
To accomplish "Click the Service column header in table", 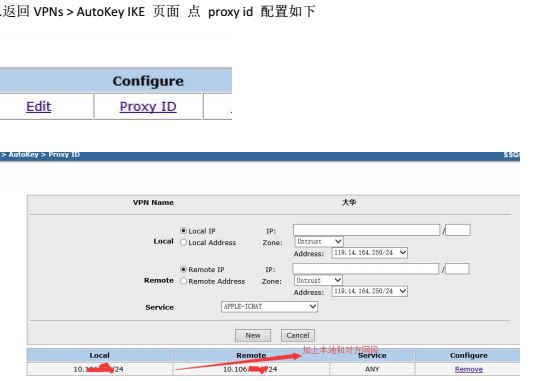I will pos(372,355).
